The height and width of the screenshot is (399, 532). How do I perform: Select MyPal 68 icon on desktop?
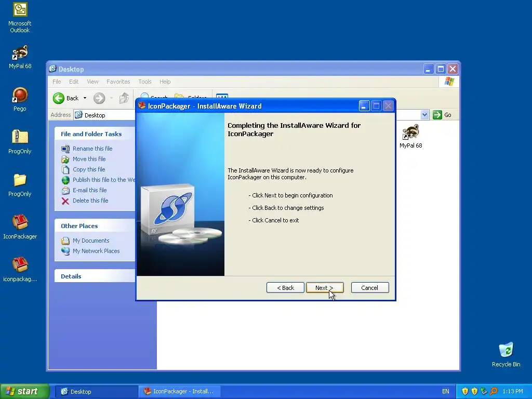(20, 57)
